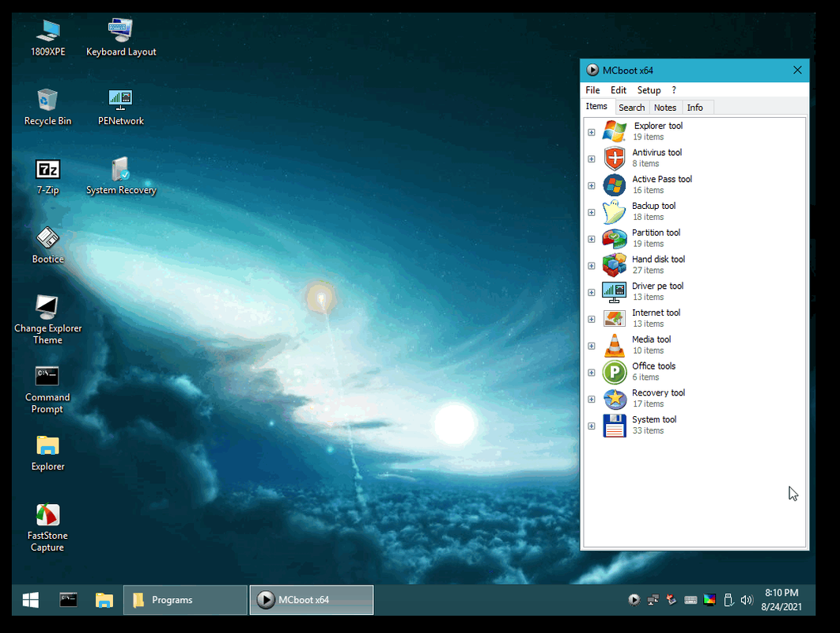Open the File menu in MCboot
The height and width of the screenshot is (633, 840).
592,90
